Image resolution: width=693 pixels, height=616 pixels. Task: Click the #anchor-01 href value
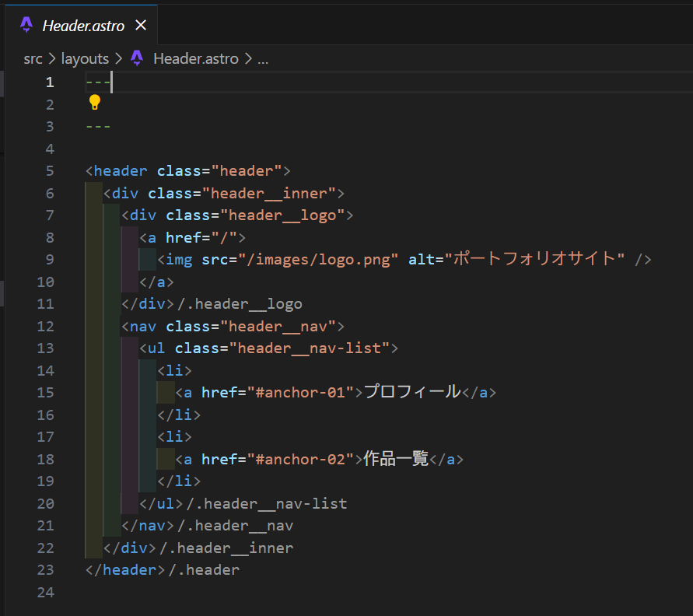299,393
